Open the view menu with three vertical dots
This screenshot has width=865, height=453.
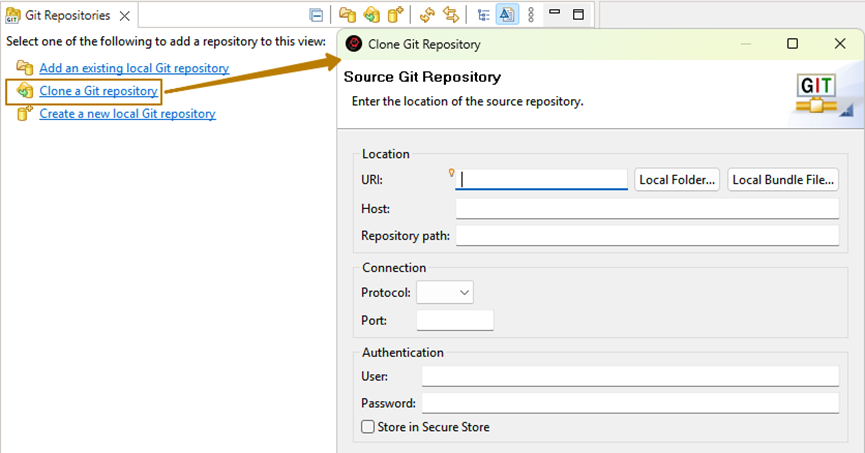(530, 15)
